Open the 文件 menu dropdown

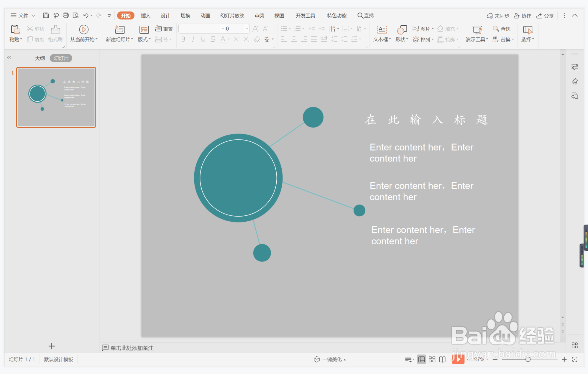pos(23,15)
